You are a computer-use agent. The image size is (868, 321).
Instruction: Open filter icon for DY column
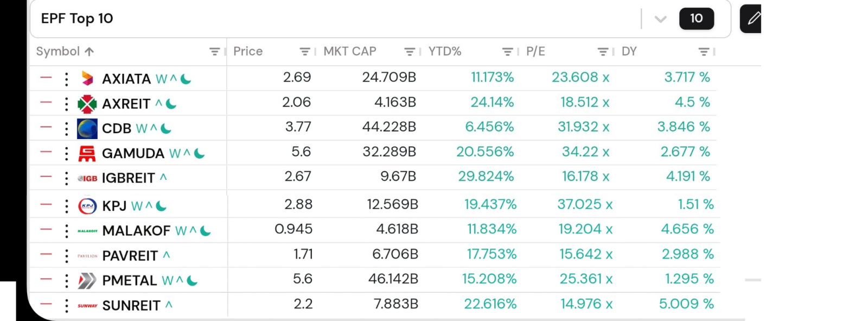[x=704, y=52]
